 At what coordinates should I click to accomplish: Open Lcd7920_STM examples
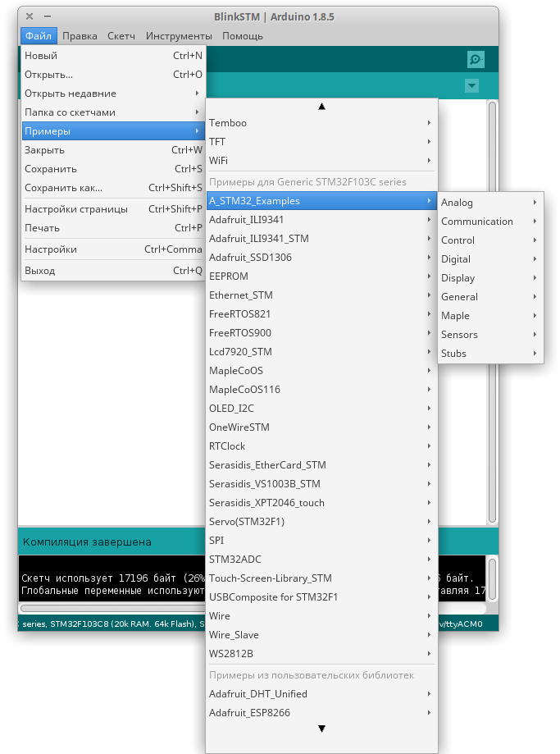pyautogui.click(x=321, y=351)
